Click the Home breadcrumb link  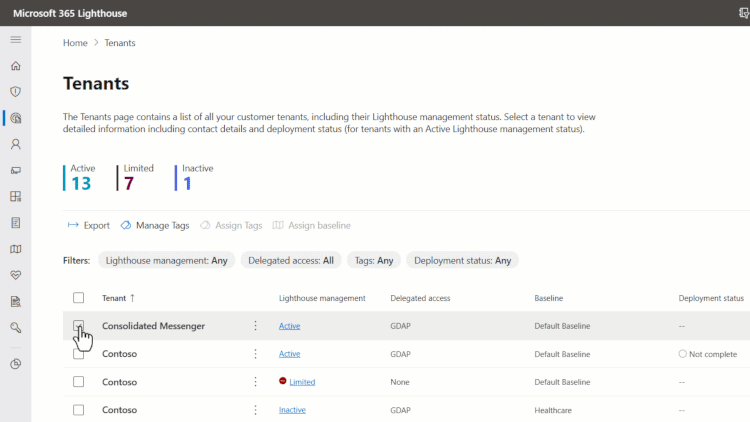[x=75, y=43]
